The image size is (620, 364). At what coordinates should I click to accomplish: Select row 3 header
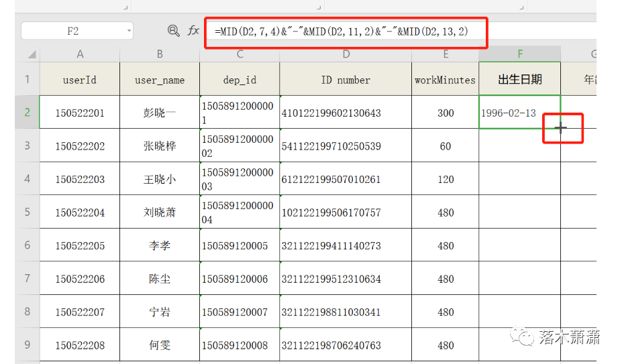pos(28,145)
